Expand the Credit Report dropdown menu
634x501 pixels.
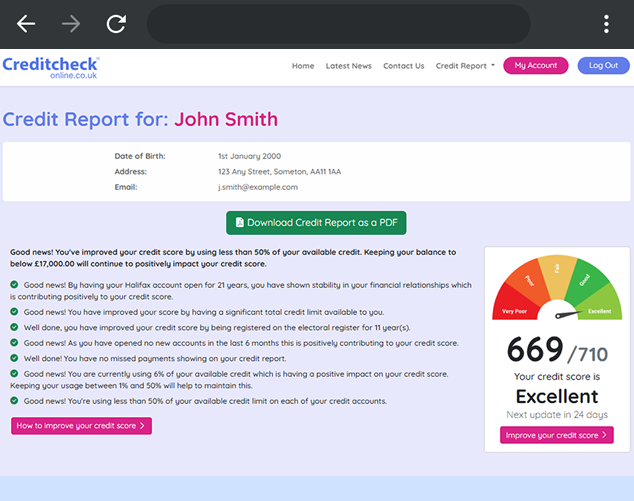pyautogui.click(x=465, y=66)
